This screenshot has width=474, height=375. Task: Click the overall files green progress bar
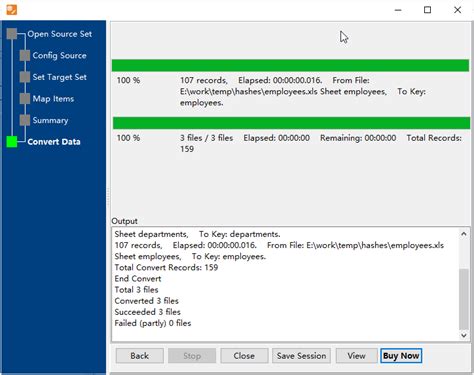[291, 123]
